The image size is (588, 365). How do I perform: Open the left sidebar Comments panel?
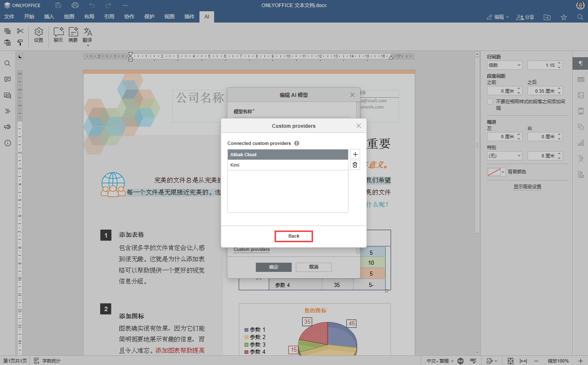(x=8, y=79)
